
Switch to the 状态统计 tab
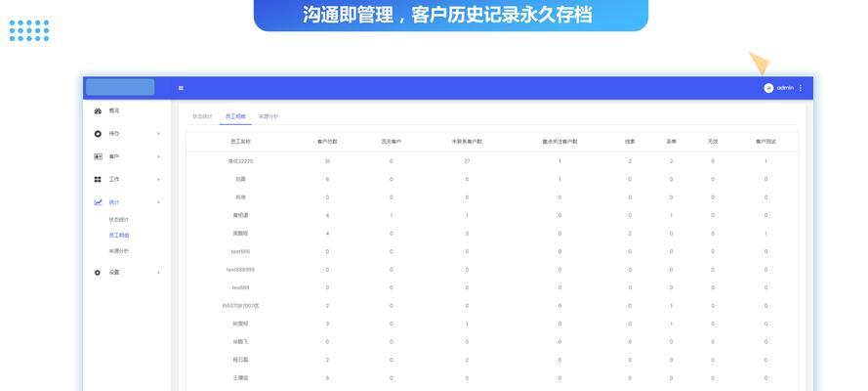tap(203, 116)
